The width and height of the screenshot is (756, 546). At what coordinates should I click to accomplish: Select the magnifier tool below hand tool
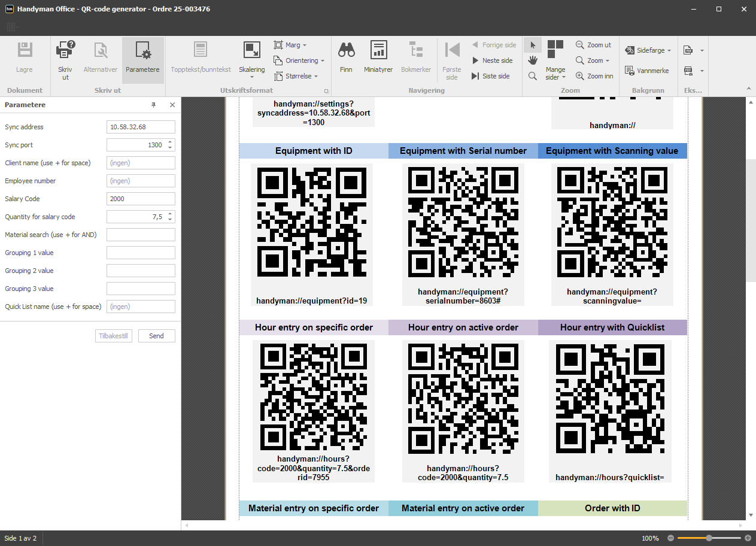533,76
